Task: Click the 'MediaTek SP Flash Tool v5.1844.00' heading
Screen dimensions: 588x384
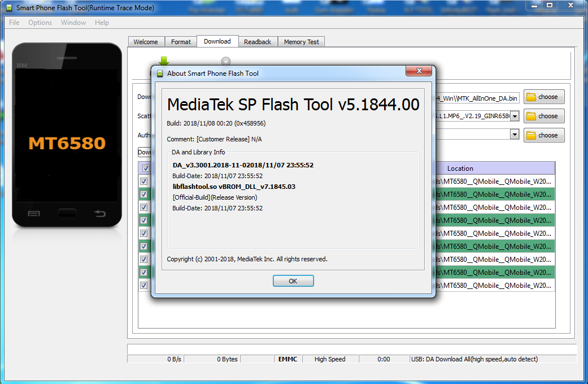Action: (x=293, y=105)
